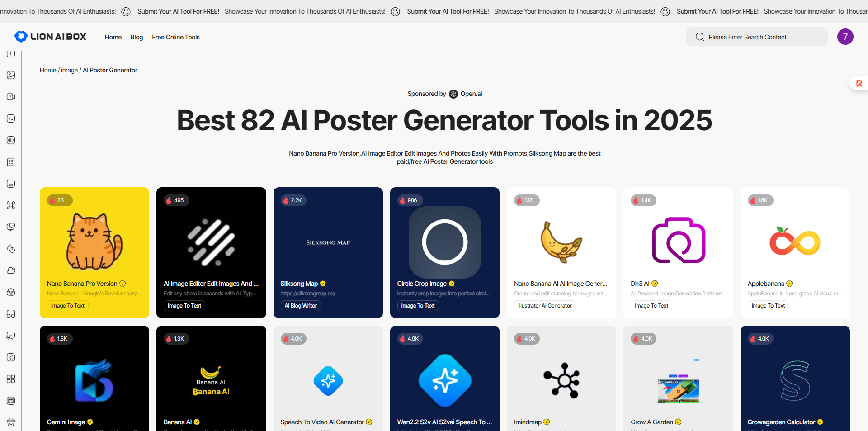Click the 4.9K popularity badge on Wan2.2

[410, 339]
